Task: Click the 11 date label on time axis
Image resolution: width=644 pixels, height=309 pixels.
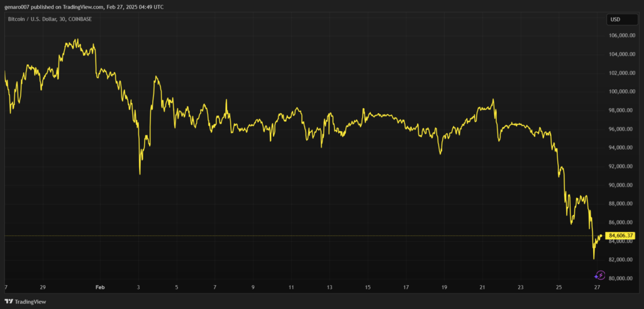Action: [291, 287]
